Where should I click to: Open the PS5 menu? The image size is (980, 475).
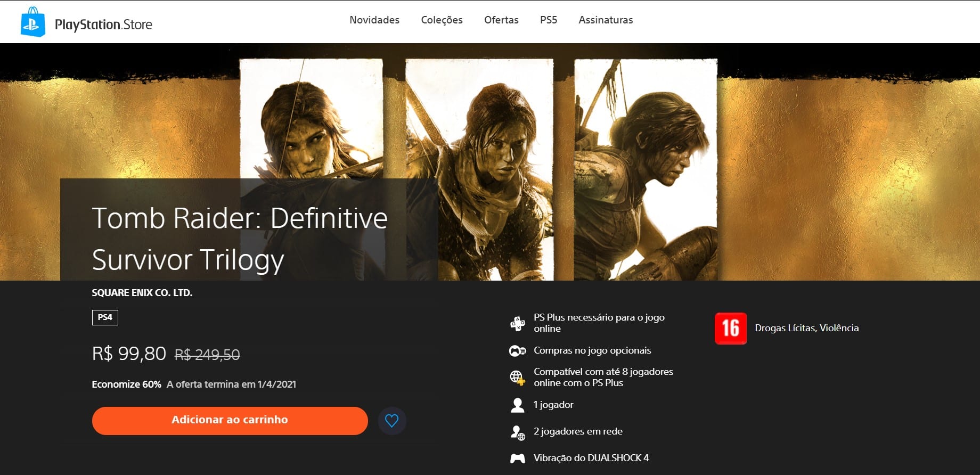tap(549, 20)
